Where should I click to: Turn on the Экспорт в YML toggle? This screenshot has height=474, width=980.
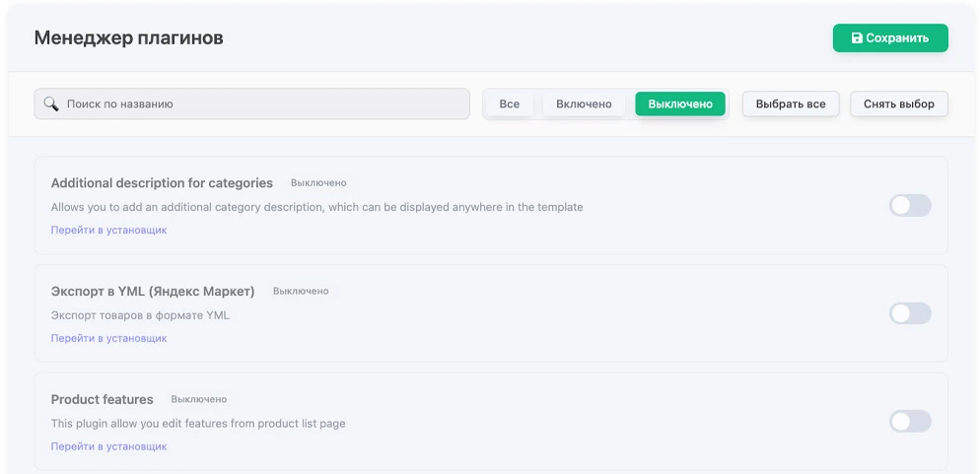[909, 313]
